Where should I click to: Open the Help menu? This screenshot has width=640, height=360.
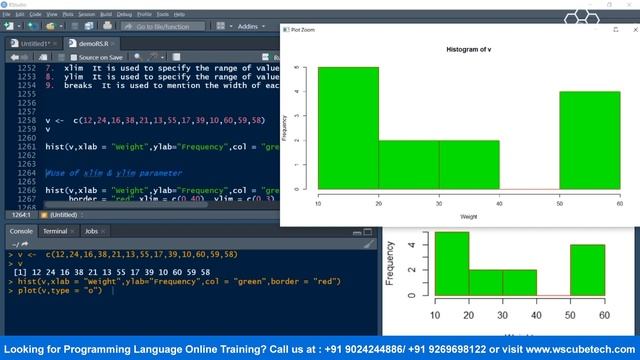point(179,14)
